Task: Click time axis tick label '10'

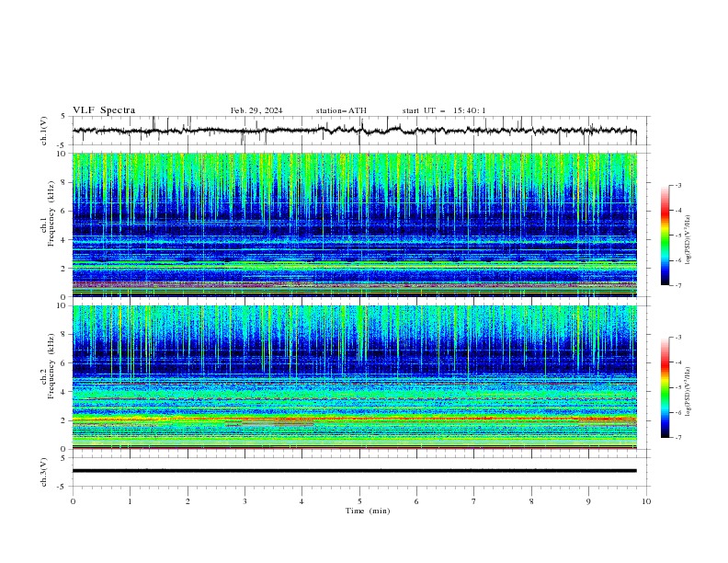Action: [x=646, y=501]
